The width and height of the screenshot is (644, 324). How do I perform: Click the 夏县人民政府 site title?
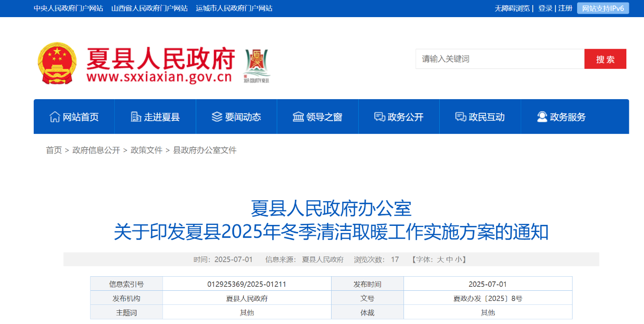(160, 59)
